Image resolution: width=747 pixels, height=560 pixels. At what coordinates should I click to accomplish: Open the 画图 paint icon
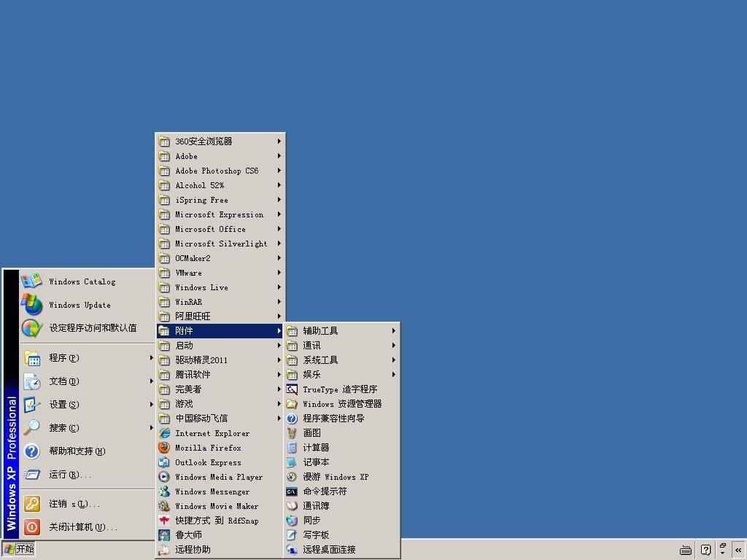tap(292, 433)
